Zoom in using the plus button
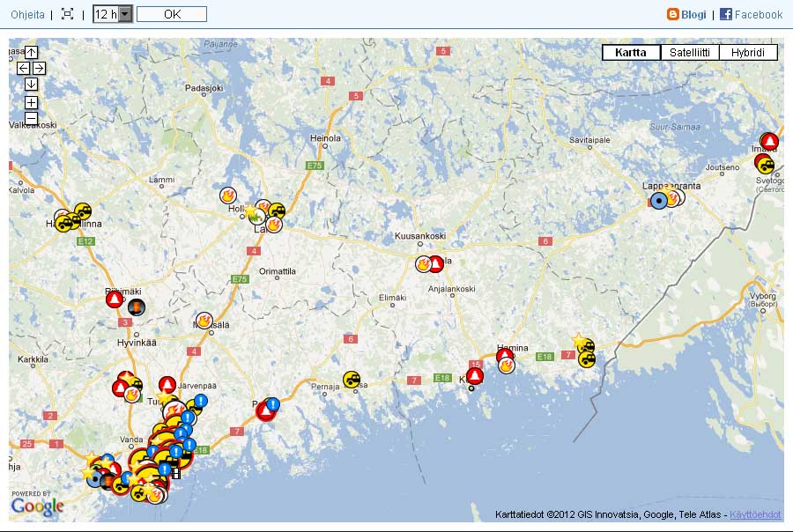 point(31,102)
